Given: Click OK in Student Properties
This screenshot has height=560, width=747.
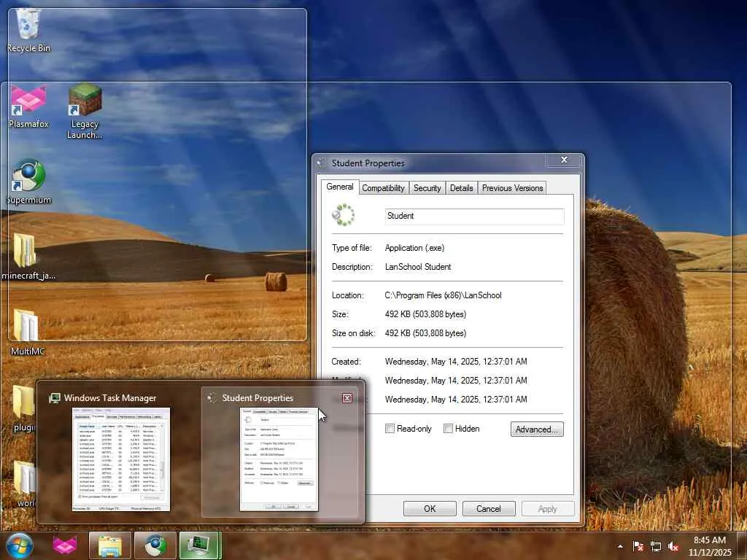Looking at the screenshot, I should (x=430, y=508).
